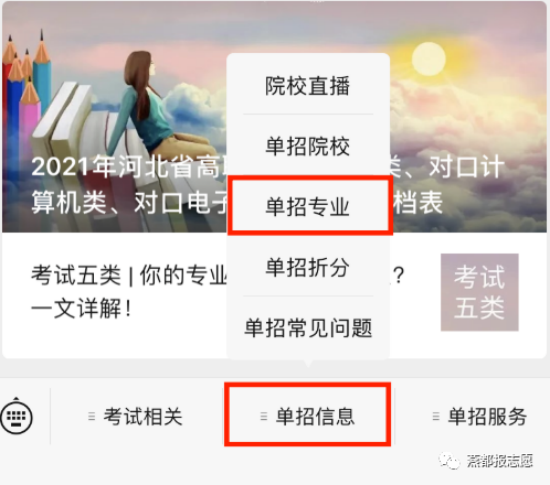Click the lines icon beside 单招信息

(264, 416)
